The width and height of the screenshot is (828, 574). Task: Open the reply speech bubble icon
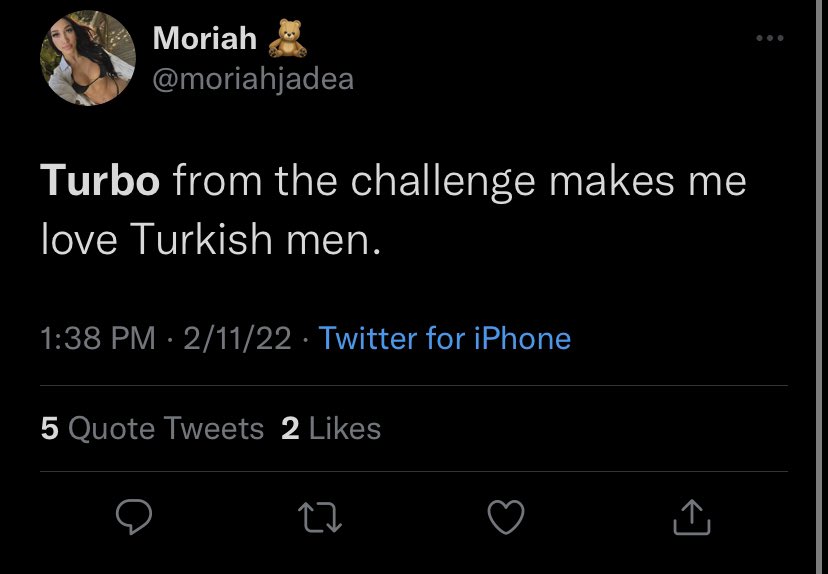134,516
